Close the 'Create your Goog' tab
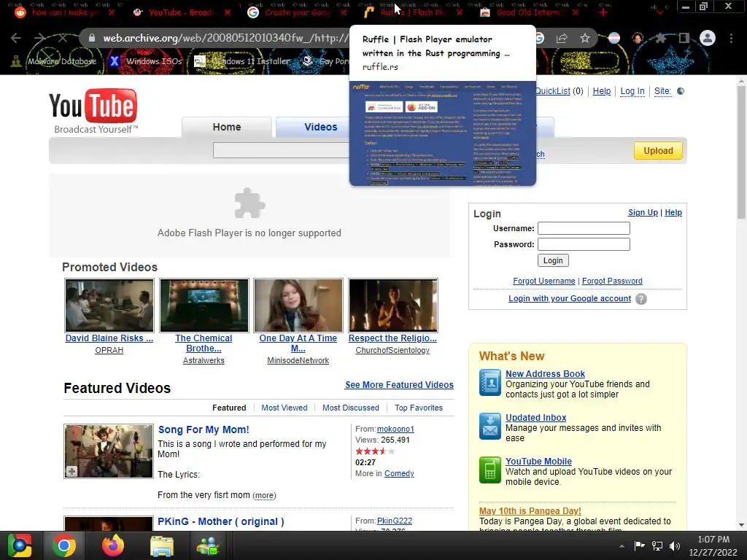This screenshot has width=747, height=560. 344,12
